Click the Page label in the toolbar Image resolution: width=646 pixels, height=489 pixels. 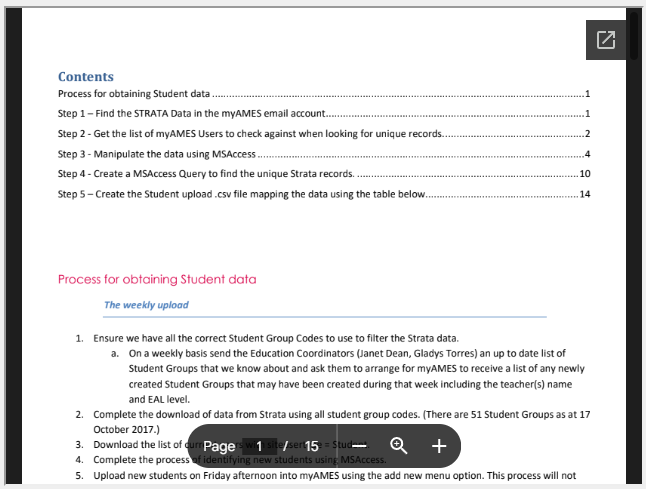(x=219, y=446)
